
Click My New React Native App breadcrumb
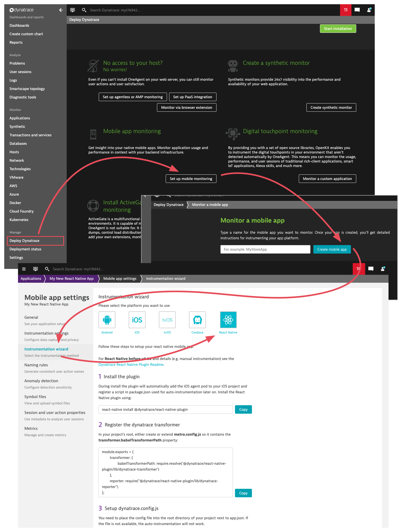[71, 278]
